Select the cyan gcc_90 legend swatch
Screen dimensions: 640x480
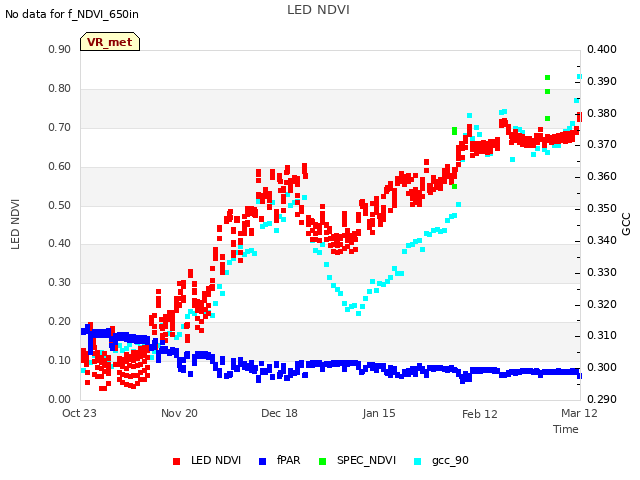418,461
